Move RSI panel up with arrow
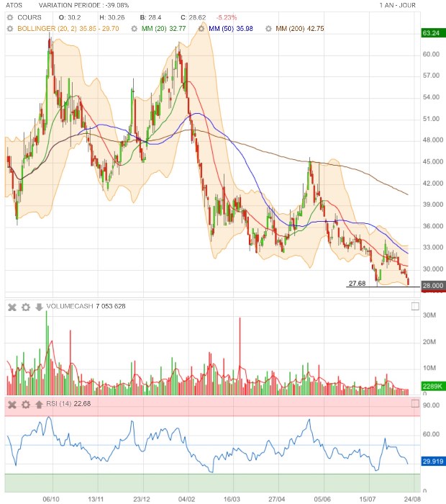This screenshot has width=446, height=504. 39,405
